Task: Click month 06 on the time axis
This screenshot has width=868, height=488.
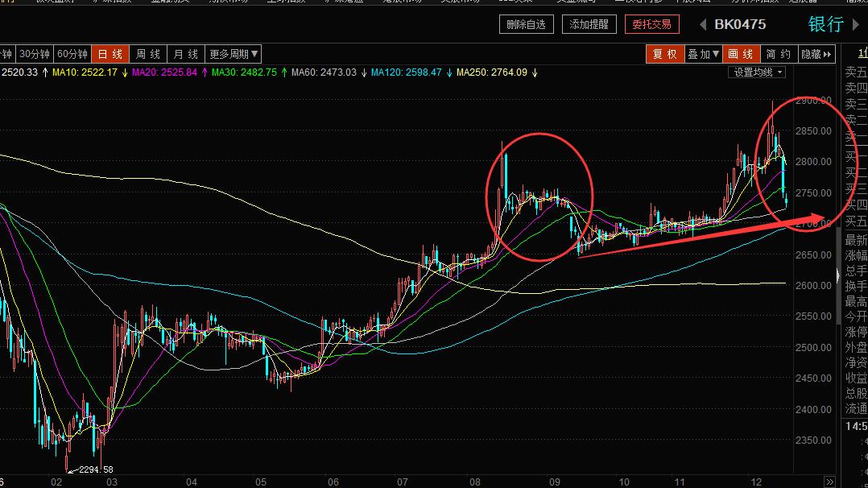Action: [x=333, y=482]
